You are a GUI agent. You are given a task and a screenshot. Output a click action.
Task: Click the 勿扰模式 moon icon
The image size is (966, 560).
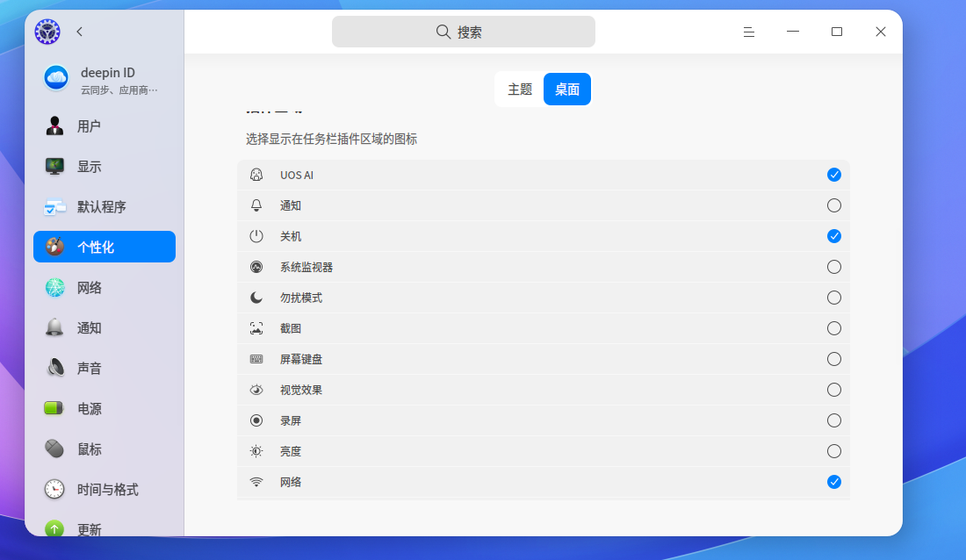click(256, 298)
